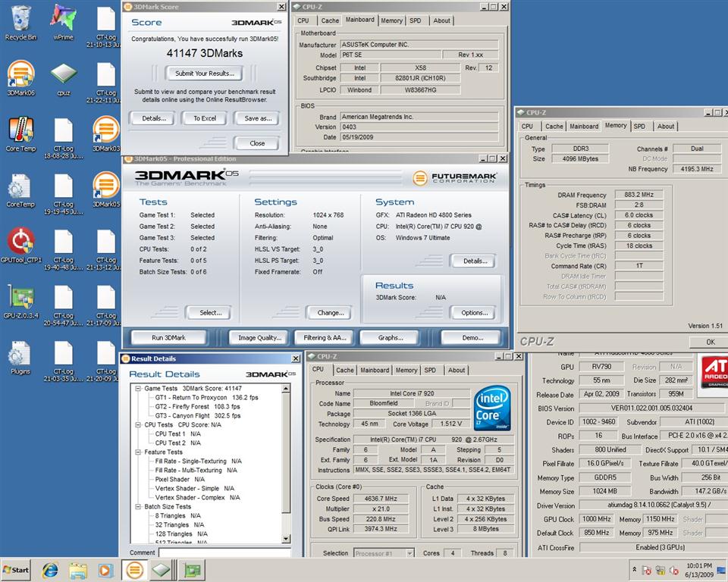The width and height of the screenshot is (728, 582).
Task: Open About tab in top CPU-Z window
Action: (441, 20)
